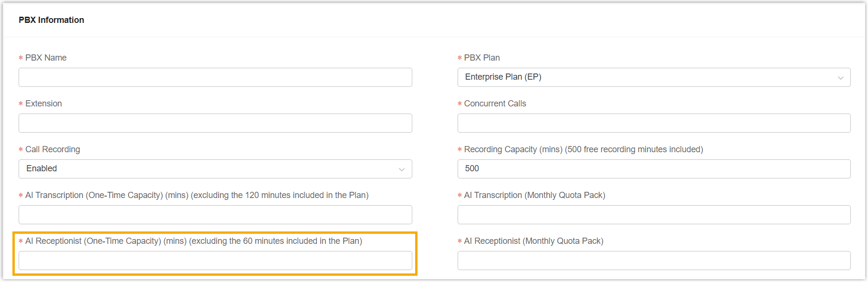Viewport: 868px width, 282px height.
Task: Click the chevron arrow in the PBX Plan box
Action: click(840, 78)
